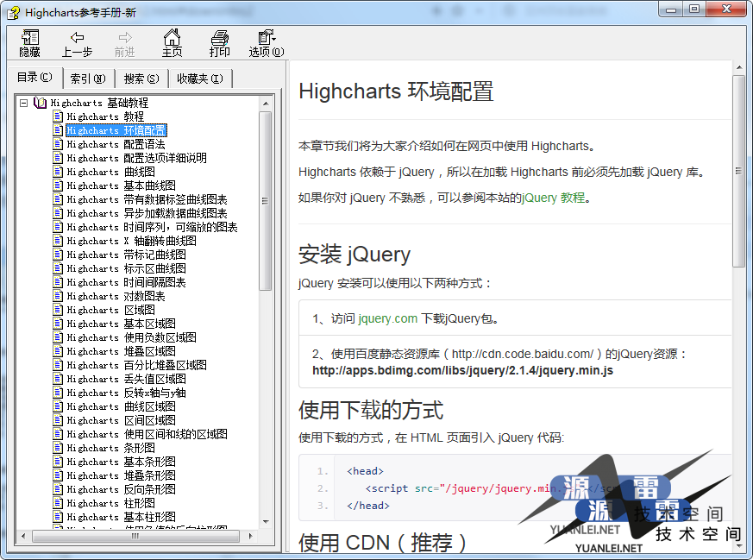Click the tree panel scroll-up arrow
The image size is (753, 560).
[x=266, y=104]
